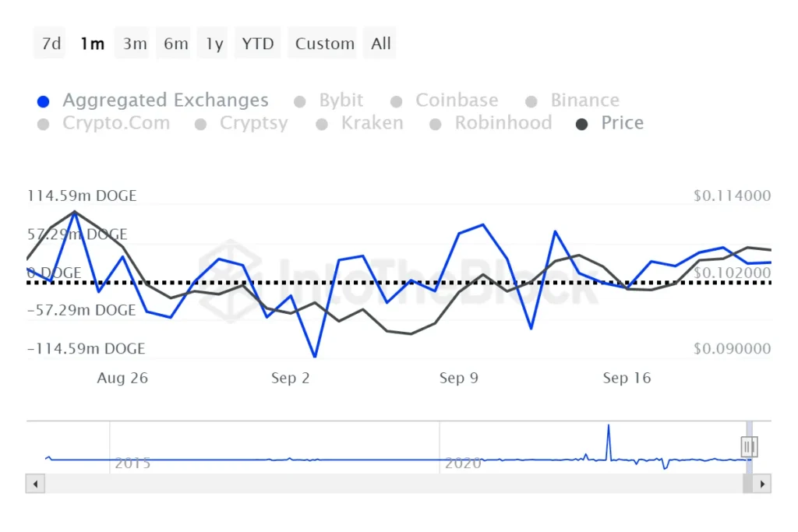Toggle the Crypto.Com data series
This screenshot has width=798, height=532.
[44, 123]
